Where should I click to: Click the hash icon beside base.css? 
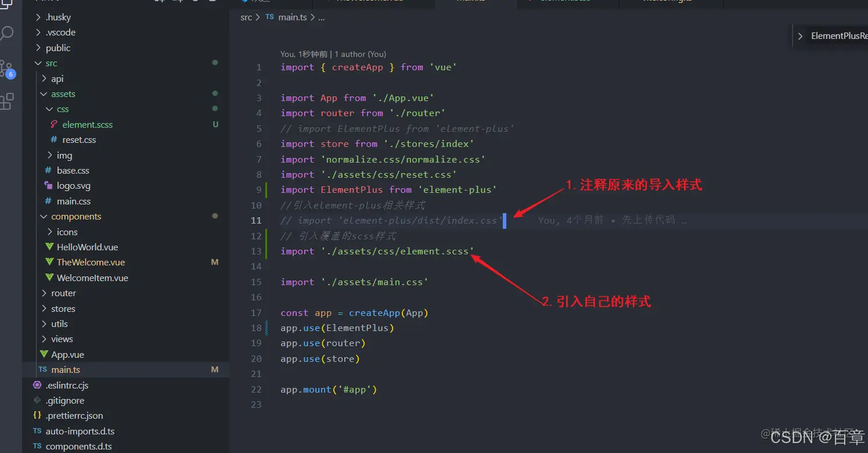(48, 171)
